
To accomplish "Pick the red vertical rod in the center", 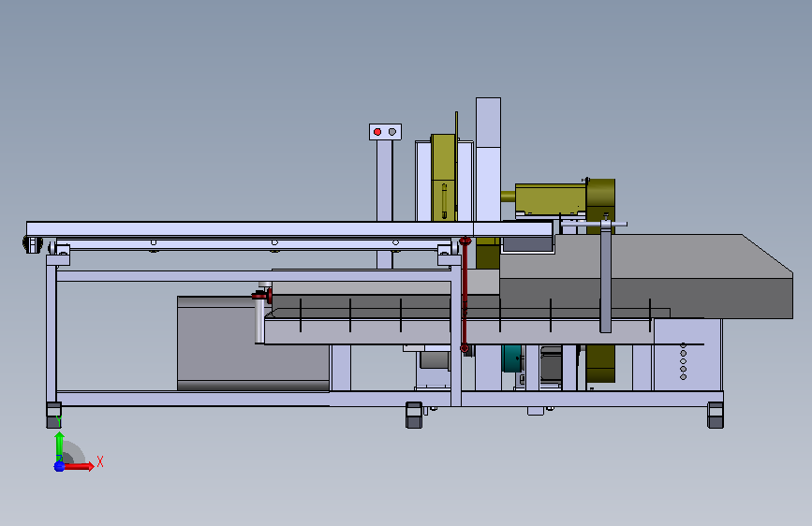I will point(465,295).
